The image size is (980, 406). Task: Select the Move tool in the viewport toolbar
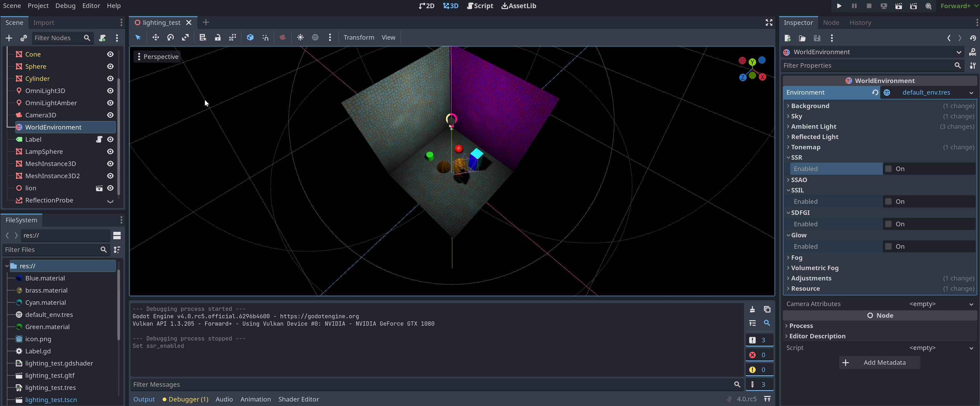[x=156, y=37]
